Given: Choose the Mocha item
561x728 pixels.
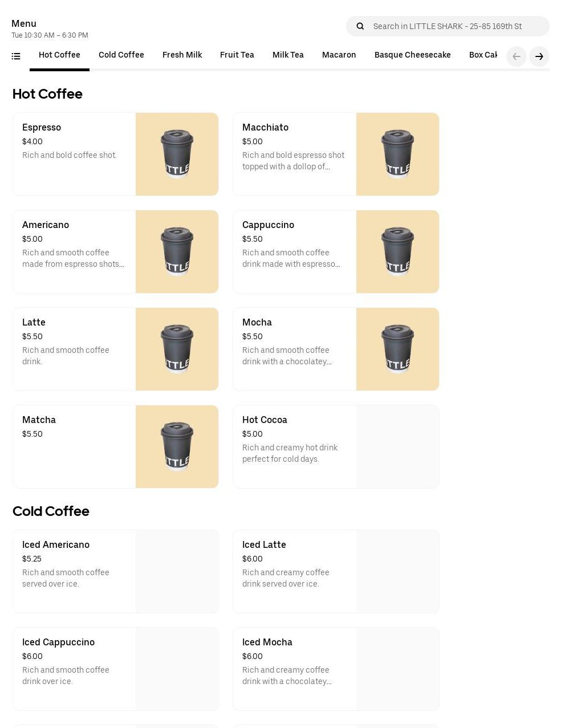Looking at the screenshot, I should point(336,349).
